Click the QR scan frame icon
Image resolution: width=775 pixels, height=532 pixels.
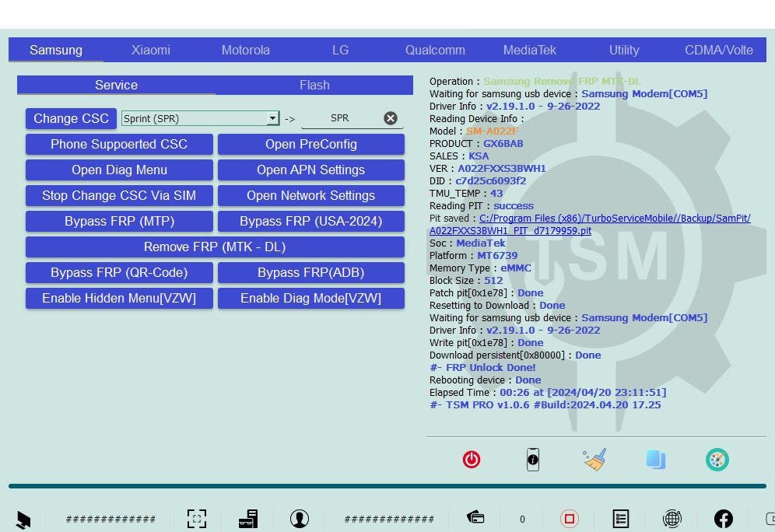click(197, 518)
